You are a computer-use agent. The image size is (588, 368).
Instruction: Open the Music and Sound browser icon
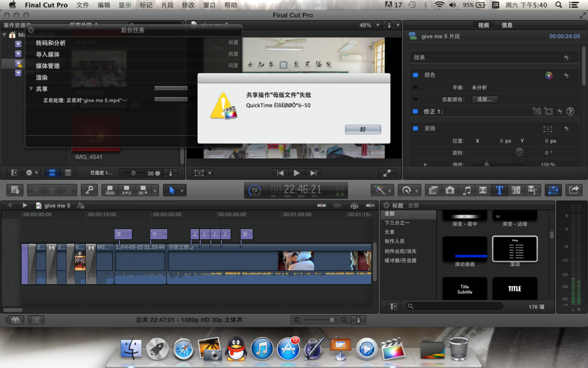(466, 190)
